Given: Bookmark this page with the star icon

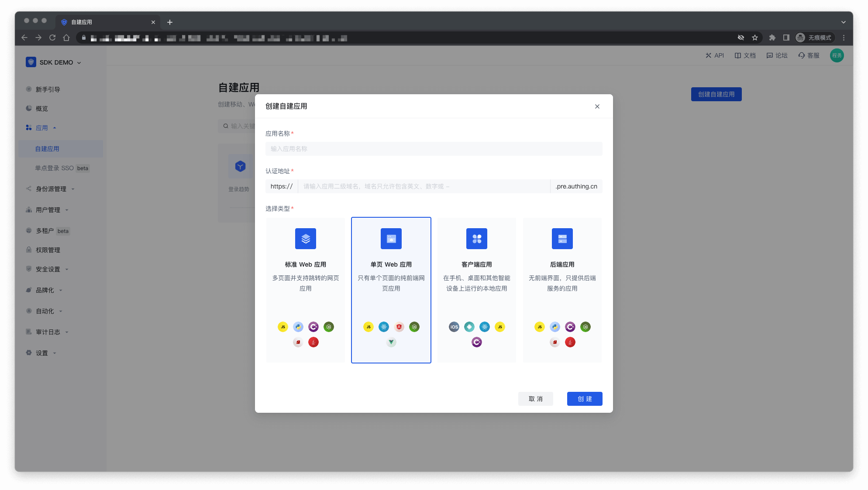Looking at the screenshot, I should [x=755, y=38].
